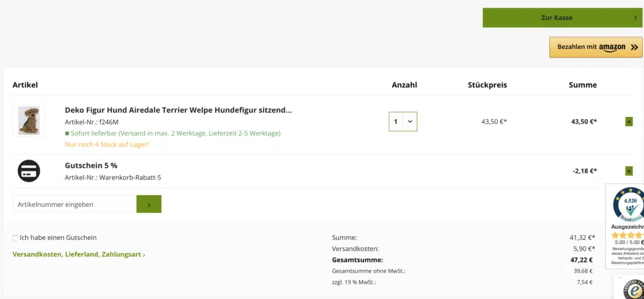Pay with the Bezahlen mit Amazon button
Viewport: 644px width, 299px height.
tap(595, 47)
